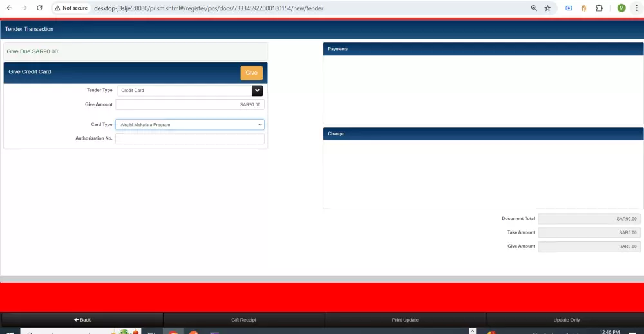The height and width of the screenshot is (334, 644).
Task: Click the orange extension icon in toolbar
Action: (583, 8)
